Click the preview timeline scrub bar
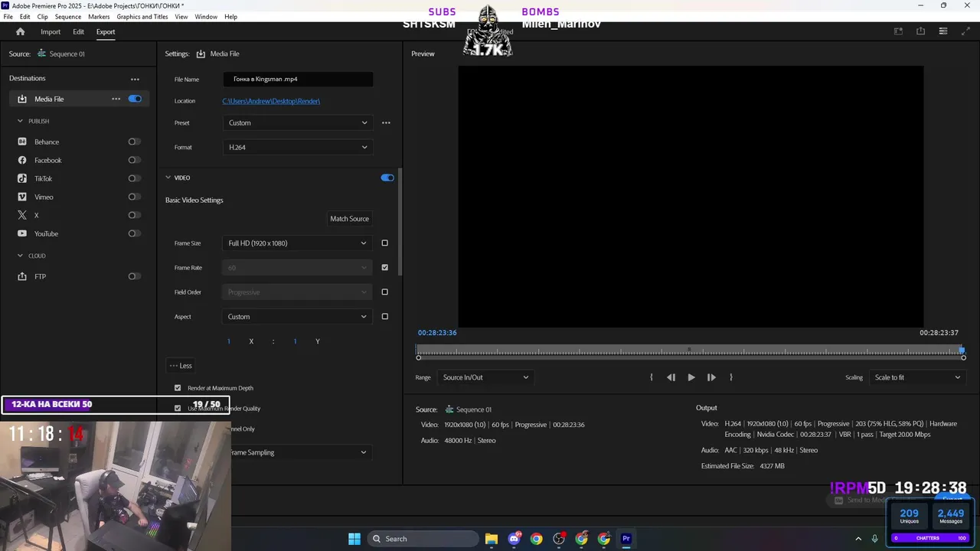This screenshot has width=980, height=551. coord(690,352)
